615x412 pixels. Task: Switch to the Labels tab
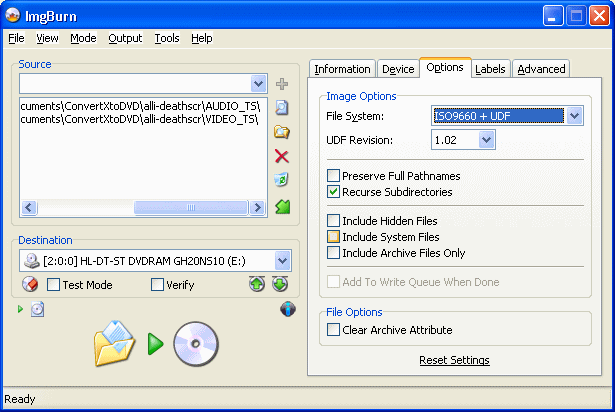click(x=490, y=69)
